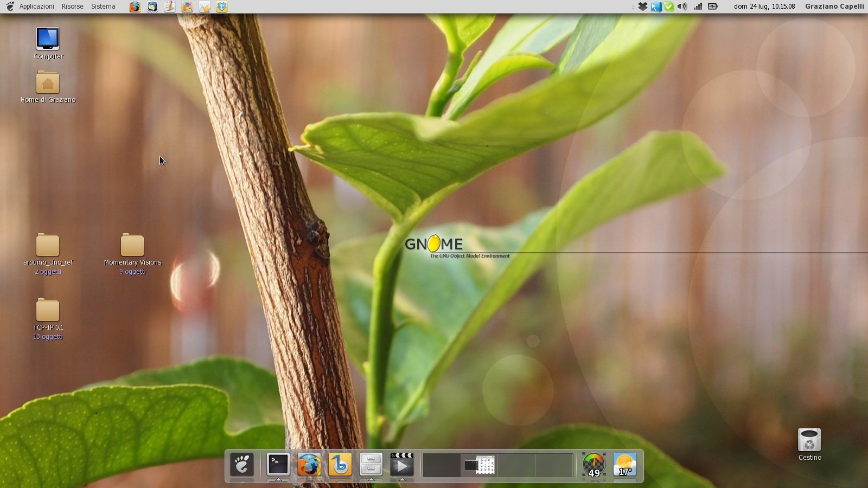Click the CPU gauge showing 49
This screenshot has height=488, width=868.
coord(593,465)
